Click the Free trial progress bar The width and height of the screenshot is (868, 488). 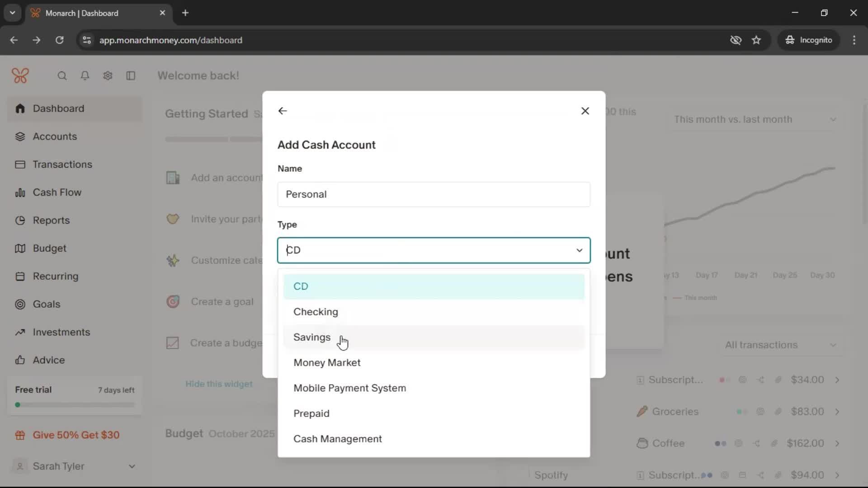point(75,405)
